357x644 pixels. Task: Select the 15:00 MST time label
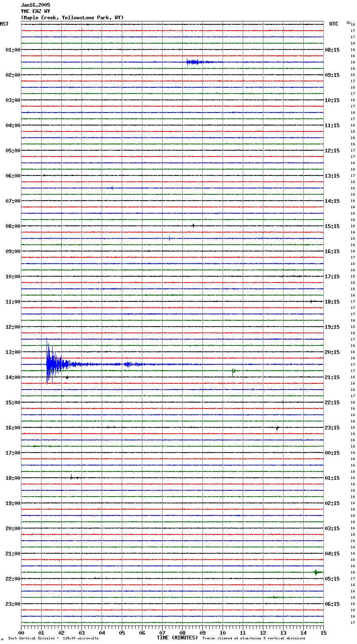pos(13,403)
